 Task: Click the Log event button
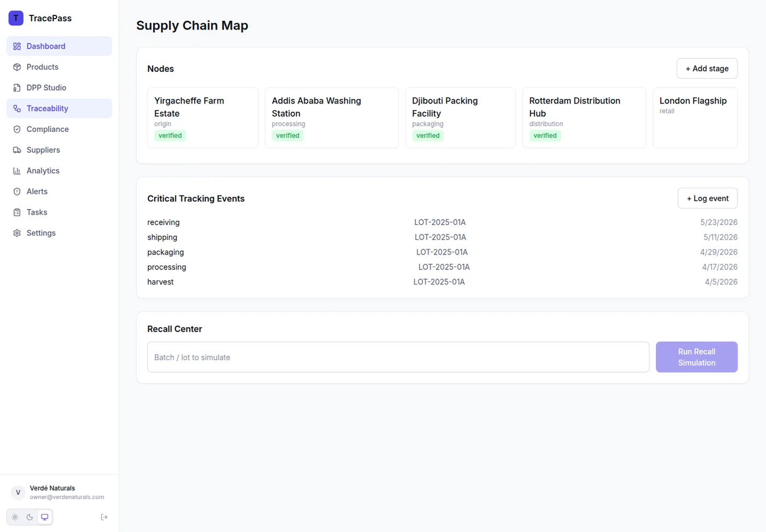(707, 199)
